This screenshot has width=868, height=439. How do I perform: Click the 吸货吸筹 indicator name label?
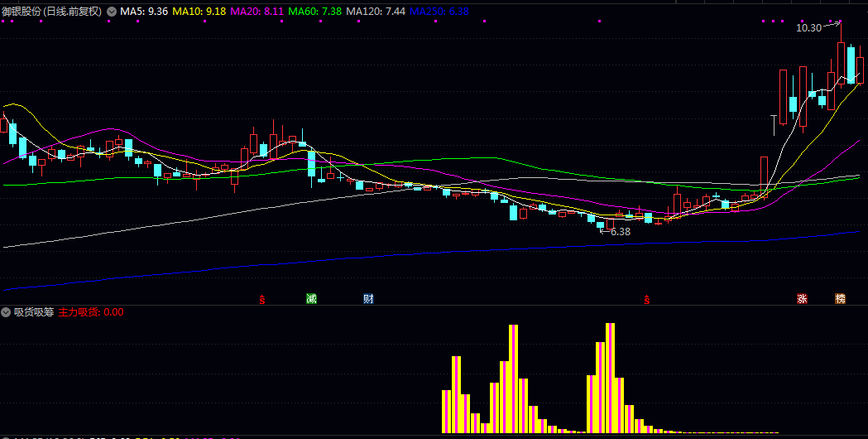point(34,312)
